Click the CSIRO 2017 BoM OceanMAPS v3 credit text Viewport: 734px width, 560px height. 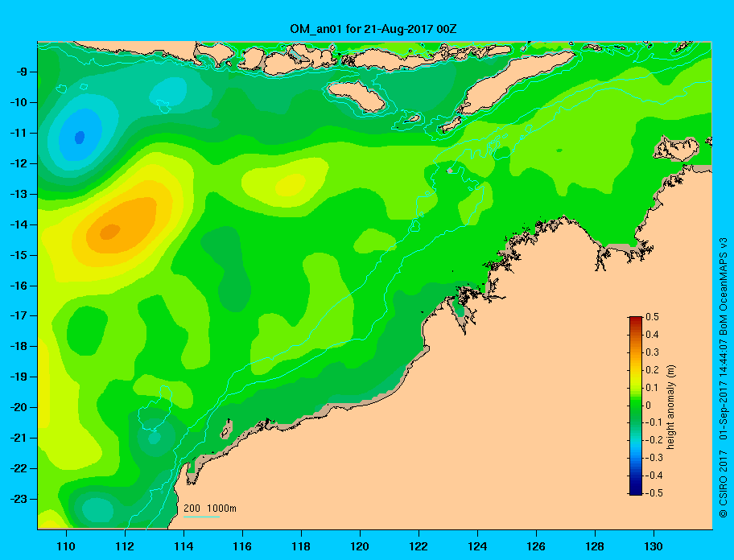[x=724, y=377]
